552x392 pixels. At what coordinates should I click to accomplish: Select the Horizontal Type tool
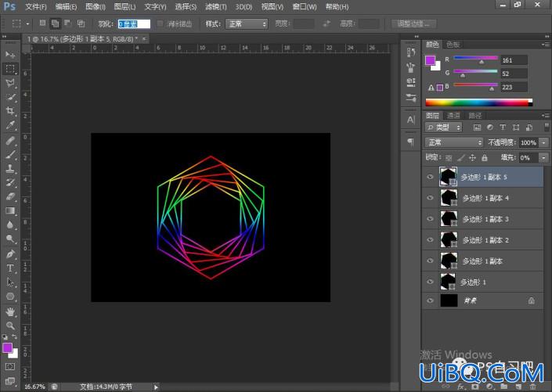[10, 268]
